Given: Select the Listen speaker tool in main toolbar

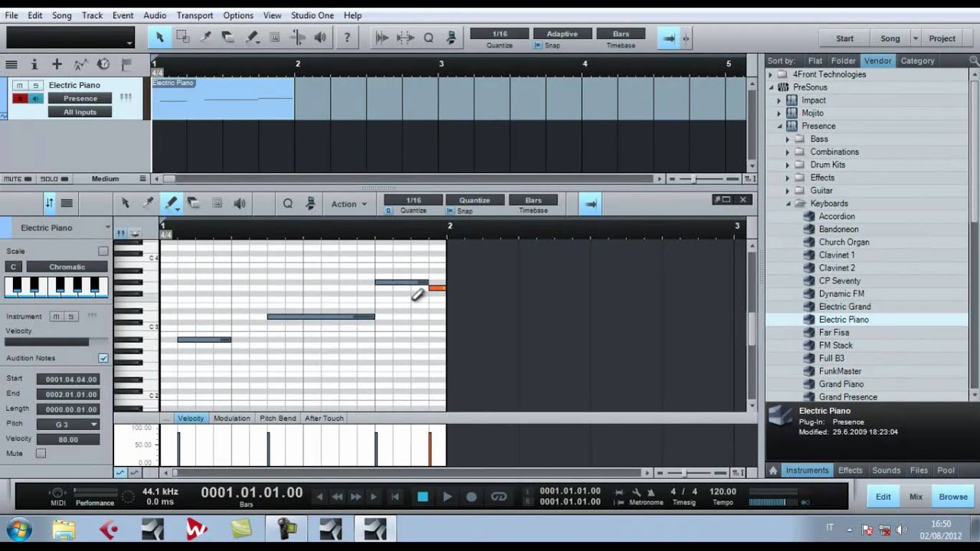Looking at the screenshot, I should (x=320, y=37).
